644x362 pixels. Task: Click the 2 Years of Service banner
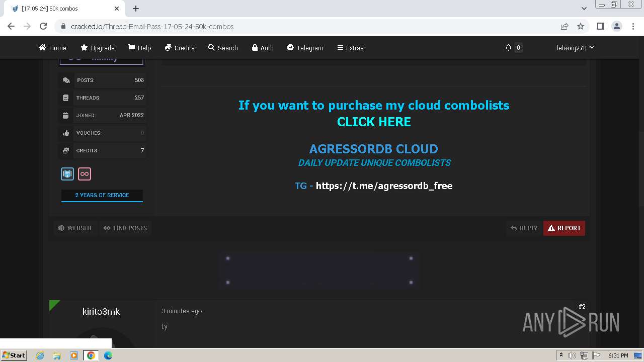click(102, 195)
